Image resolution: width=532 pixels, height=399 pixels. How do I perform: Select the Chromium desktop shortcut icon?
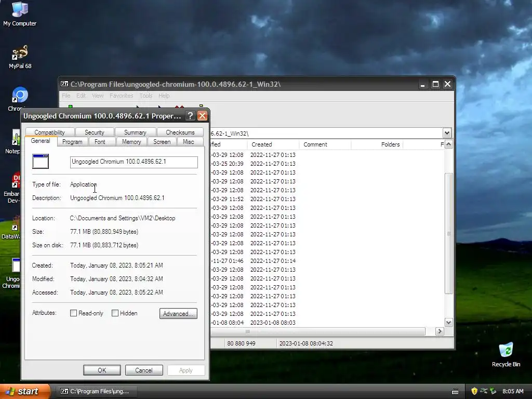point(20,95)
